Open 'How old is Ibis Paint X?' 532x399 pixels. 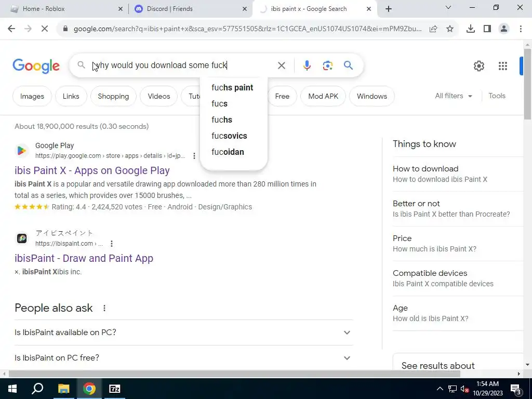pyautogui.click(x=431, y=319)
